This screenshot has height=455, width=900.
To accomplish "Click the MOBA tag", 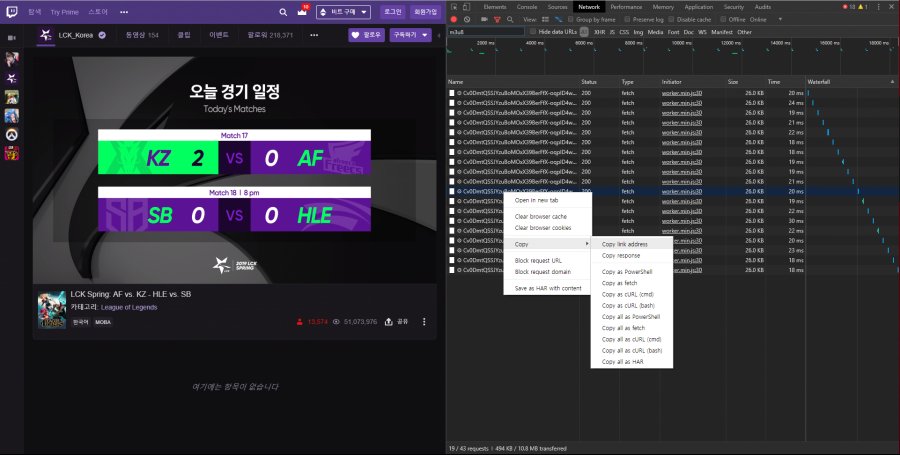I will tap(103, 322).
